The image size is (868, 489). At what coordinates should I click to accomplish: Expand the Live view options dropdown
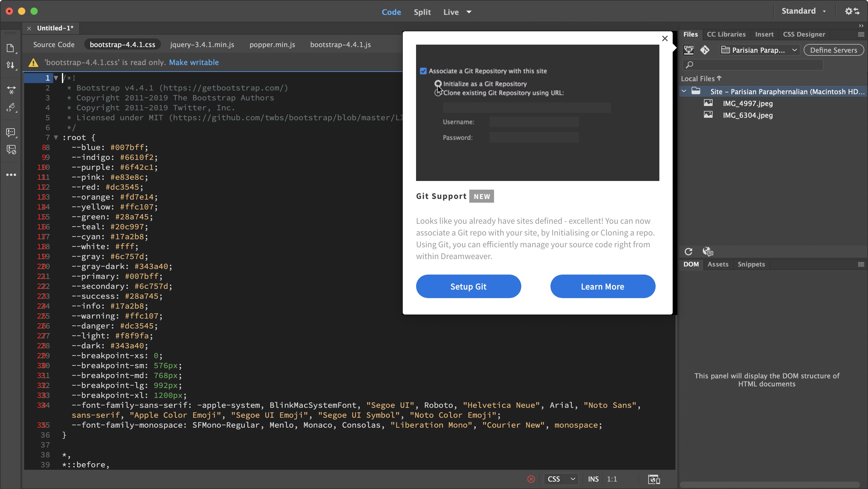click(x=470, y=11)
